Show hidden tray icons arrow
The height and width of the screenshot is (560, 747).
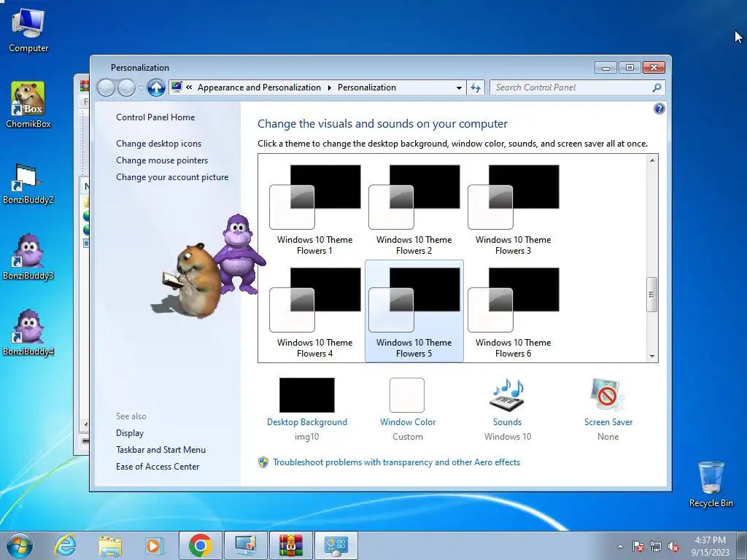pos(620,546)
